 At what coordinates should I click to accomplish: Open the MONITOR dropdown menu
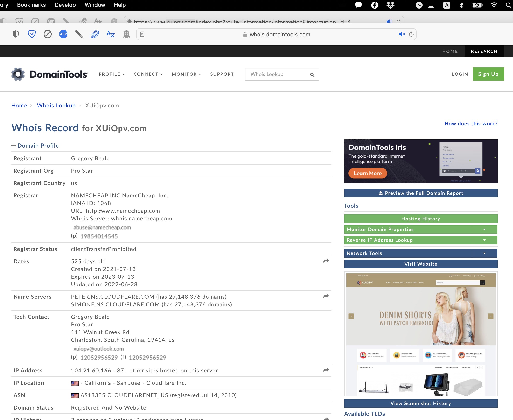[187, 74]
